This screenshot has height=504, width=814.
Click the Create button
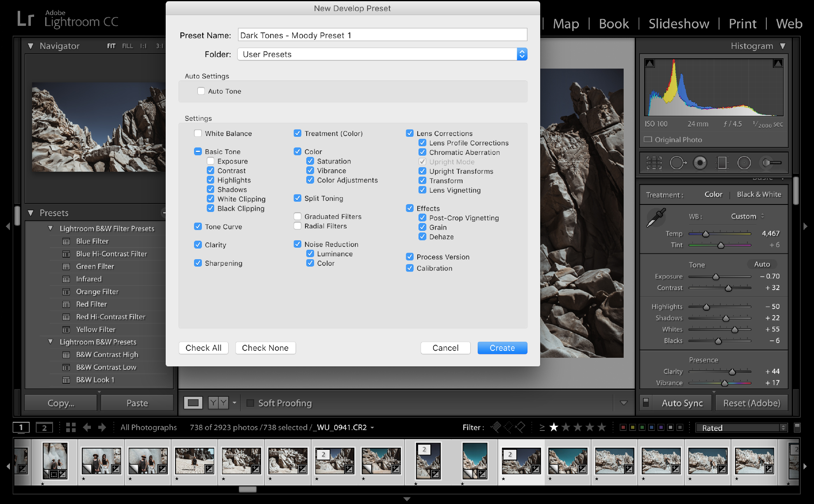(502, 348)
